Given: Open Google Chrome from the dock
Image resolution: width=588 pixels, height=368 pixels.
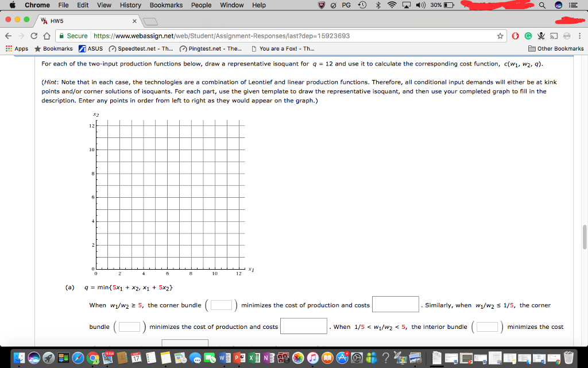Looking at the screenshot, I should tap(93, 358).
